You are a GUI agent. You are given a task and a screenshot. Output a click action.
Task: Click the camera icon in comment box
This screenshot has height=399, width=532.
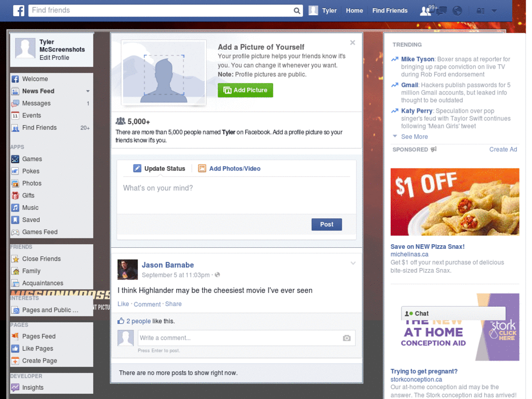[x=347, y=338]
